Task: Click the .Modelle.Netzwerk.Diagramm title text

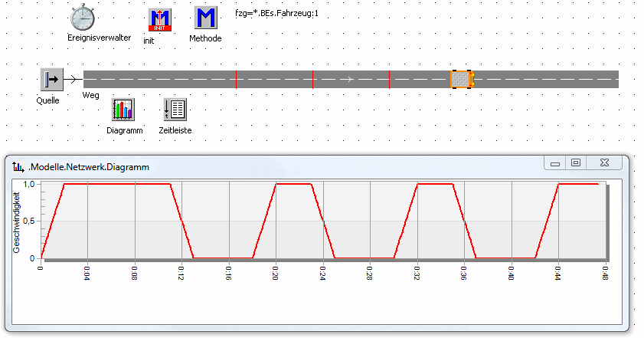Action: [88, 166]
